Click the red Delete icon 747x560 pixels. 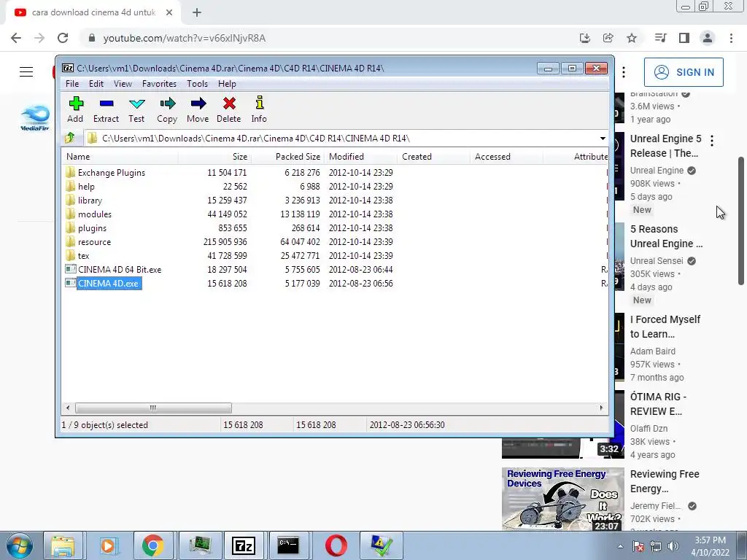[228, 109]
